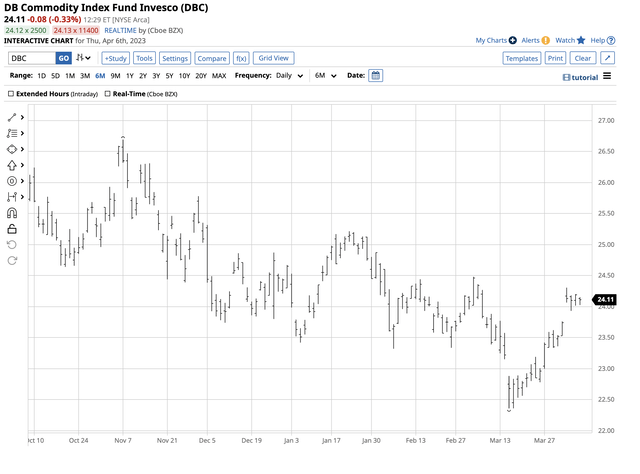
Task: Select the 10Y range
Action: tap(184, 76)
